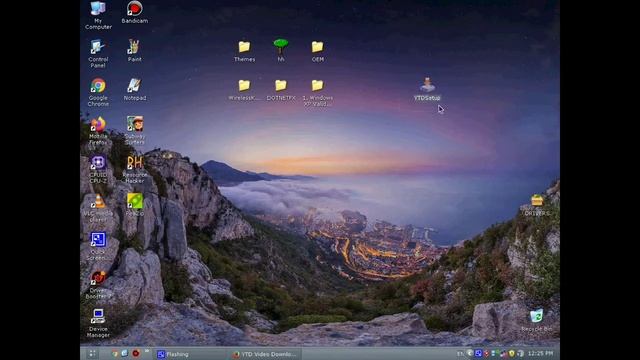640x360 pixels.
Task: Click the blue screen-capture tray icon
Action: click(478, 353)
